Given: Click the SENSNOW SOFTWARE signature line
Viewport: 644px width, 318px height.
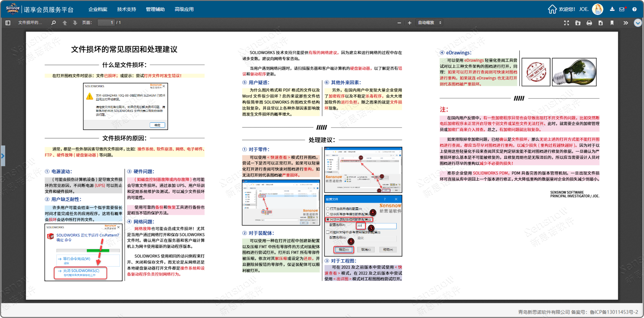Looking at the screenshot, I should click(567, 193).
